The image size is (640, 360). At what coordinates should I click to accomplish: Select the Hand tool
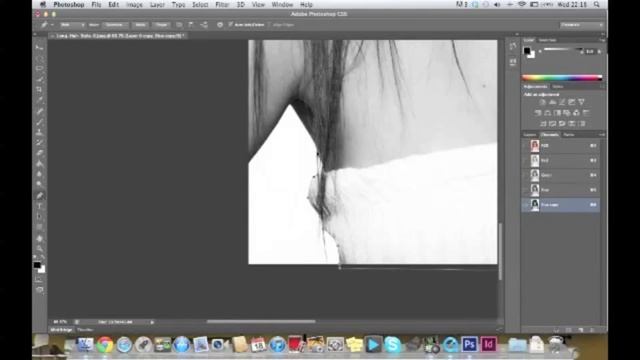tap(40, 238)
